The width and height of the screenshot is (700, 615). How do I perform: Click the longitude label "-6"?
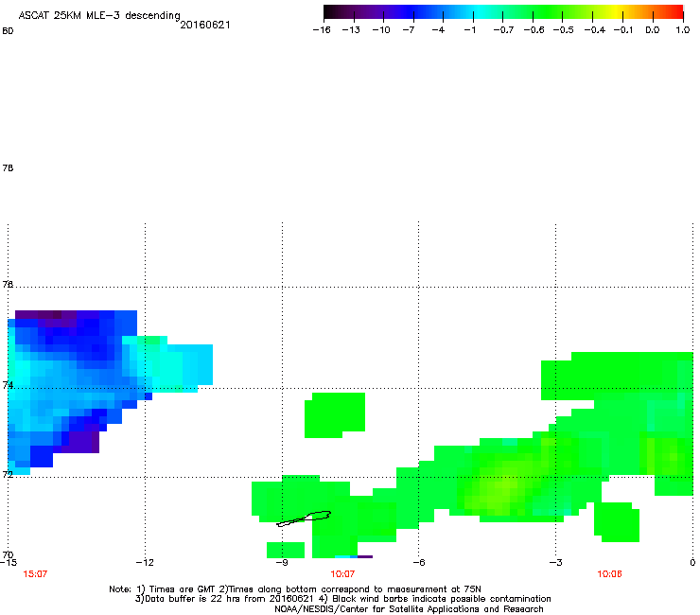tap(418, 562)
